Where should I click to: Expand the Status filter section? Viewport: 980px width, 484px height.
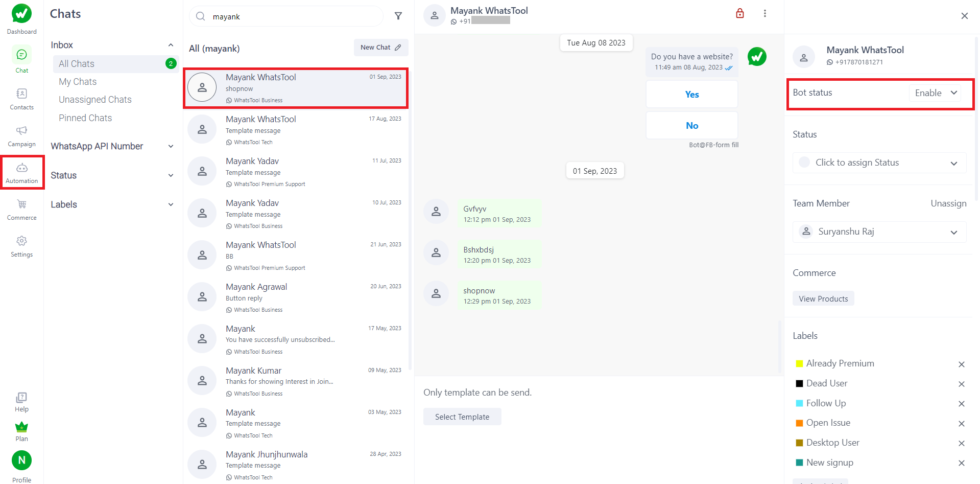pos(171,175)
